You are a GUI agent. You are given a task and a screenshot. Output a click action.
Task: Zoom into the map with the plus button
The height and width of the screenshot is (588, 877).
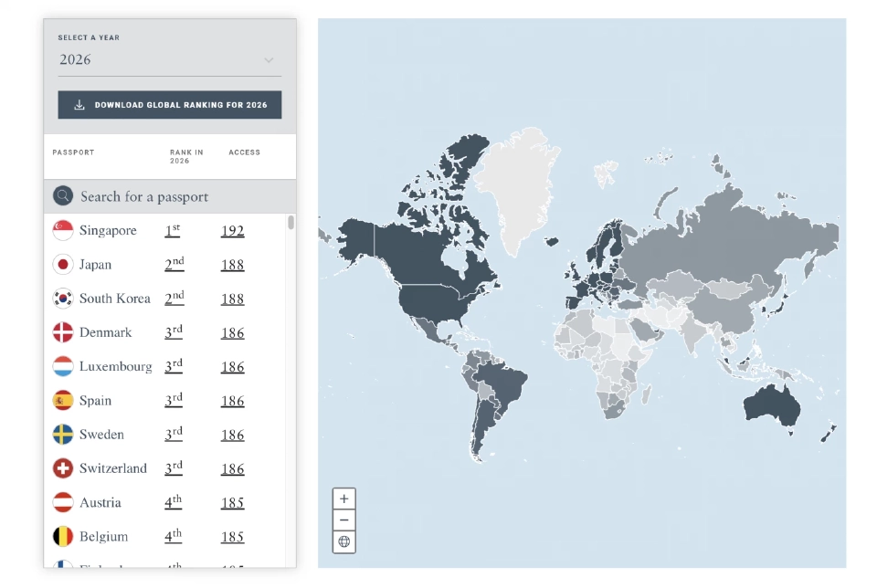click(344, 499)
